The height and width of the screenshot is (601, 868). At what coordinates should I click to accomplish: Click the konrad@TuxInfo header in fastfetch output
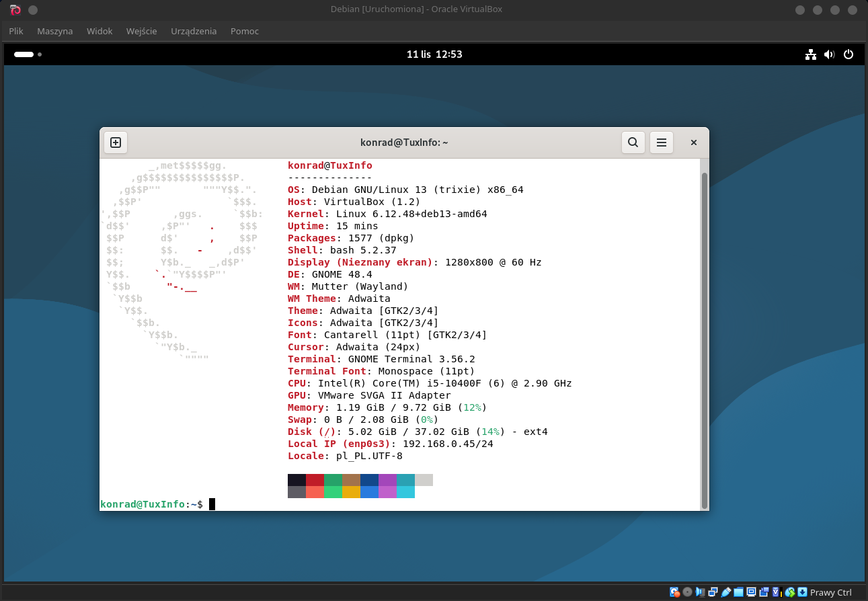(x=329, y=165)
